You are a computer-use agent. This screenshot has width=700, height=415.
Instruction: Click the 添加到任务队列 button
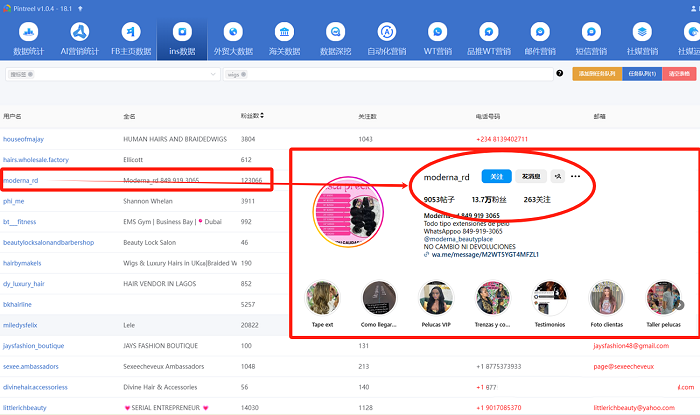point(597,74)
